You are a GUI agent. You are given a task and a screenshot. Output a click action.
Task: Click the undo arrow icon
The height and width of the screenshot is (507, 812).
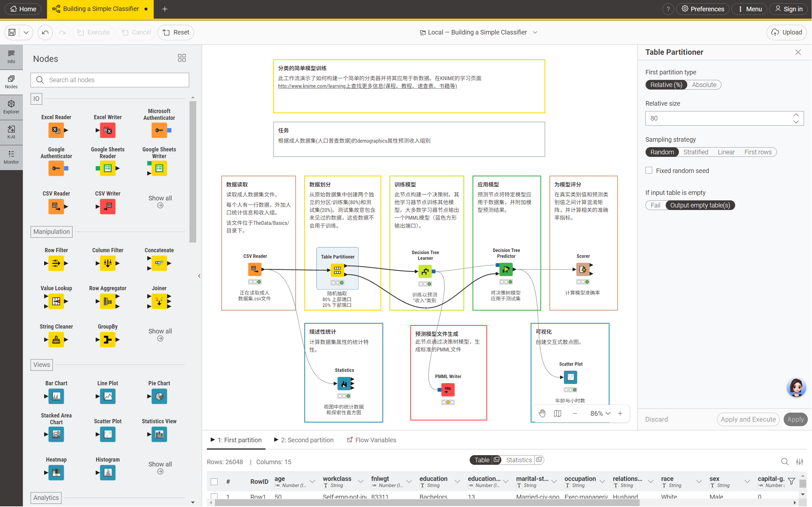[45, 32]
